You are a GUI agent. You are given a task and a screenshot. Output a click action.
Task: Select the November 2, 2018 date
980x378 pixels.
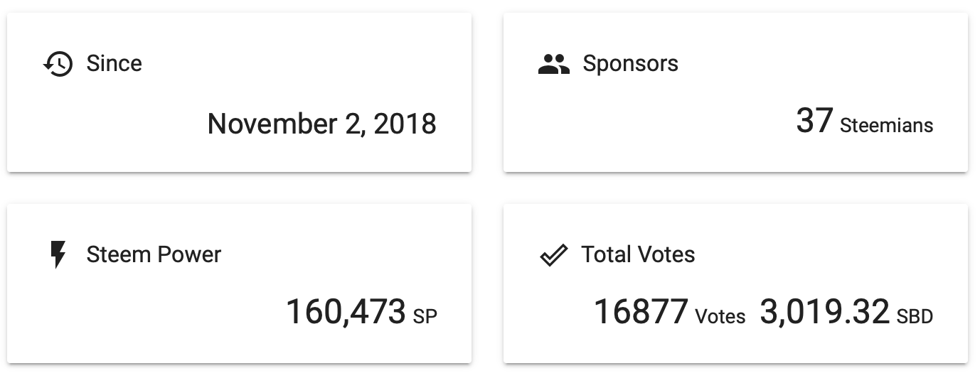click(x=321, y=124)
